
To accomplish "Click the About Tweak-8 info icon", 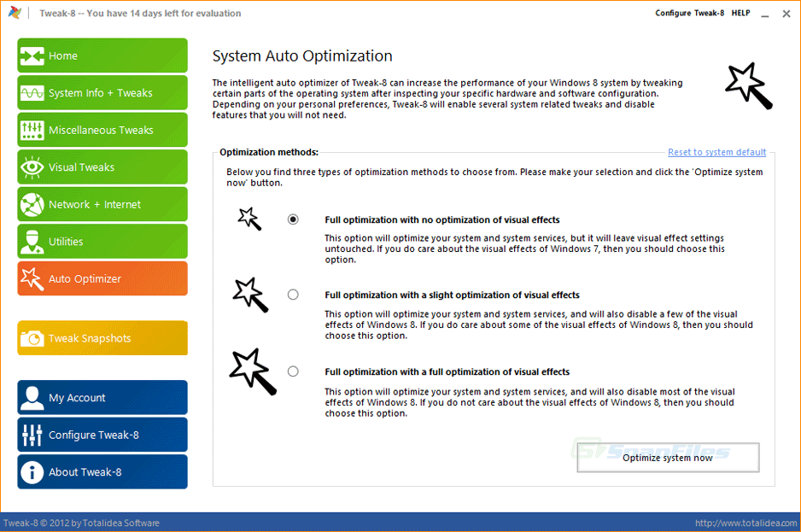I will tap(32, 472).
